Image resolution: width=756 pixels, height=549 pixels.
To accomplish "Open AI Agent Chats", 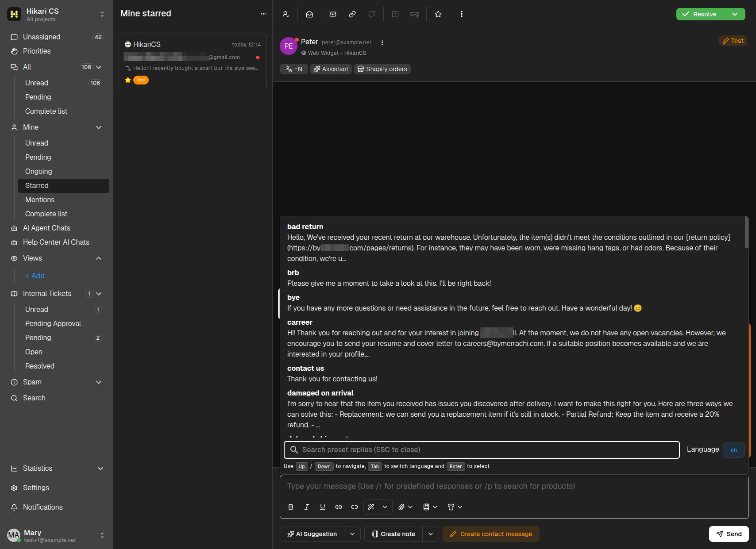I will (x=57, y=228).
